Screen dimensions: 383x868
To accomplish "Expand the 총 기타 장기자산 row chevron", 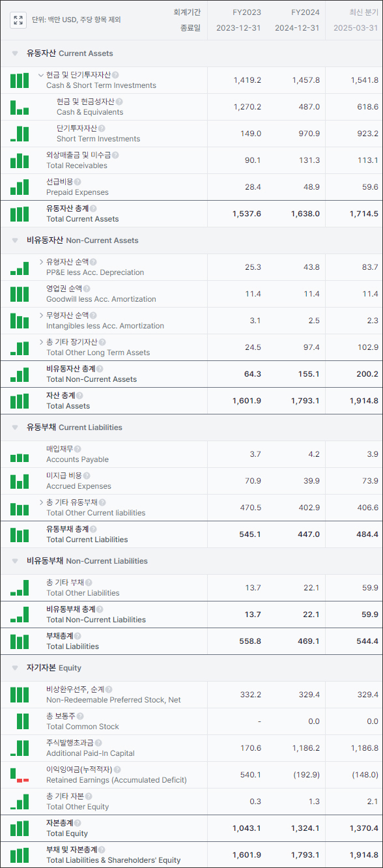I will [42, 342].
